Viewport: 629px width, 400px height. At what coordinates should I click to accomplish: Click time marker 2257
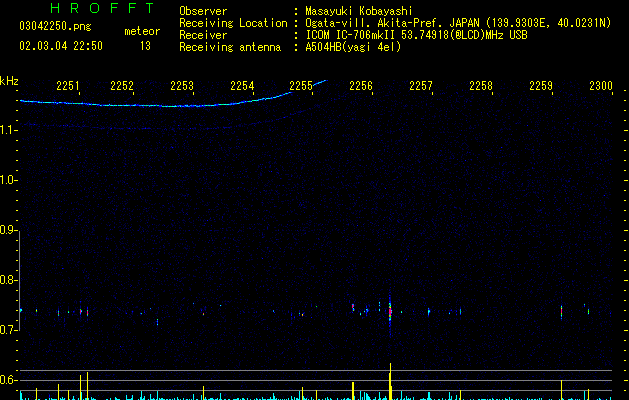pyautogui.click(x=421, y=86)
